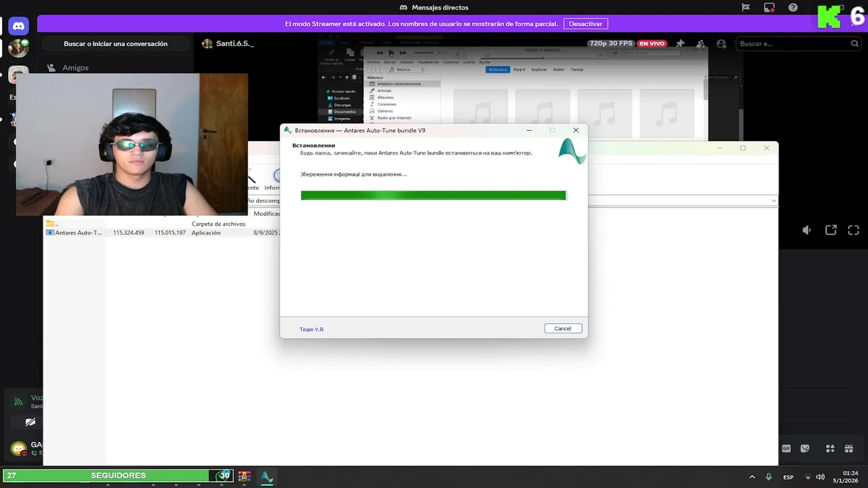Click the Discord 'Buscar' search field
The height and width of the screenshot is (488, 868).
[x=798, y=43]
